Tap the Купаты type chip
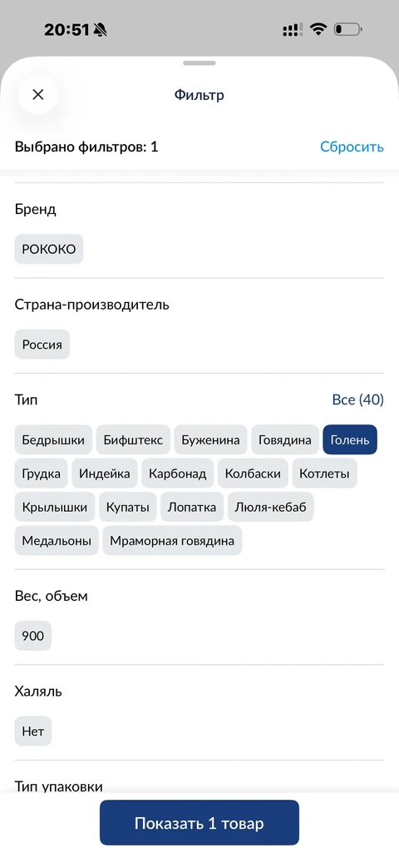 [128, 507]
